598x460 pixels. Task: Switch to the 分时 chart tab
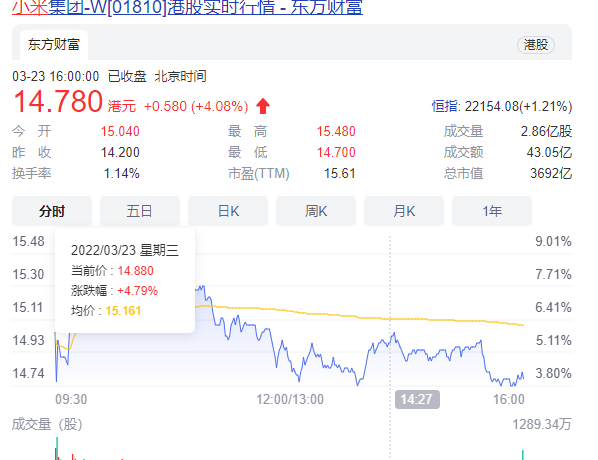pyautogui.click(x=52, y=211)
